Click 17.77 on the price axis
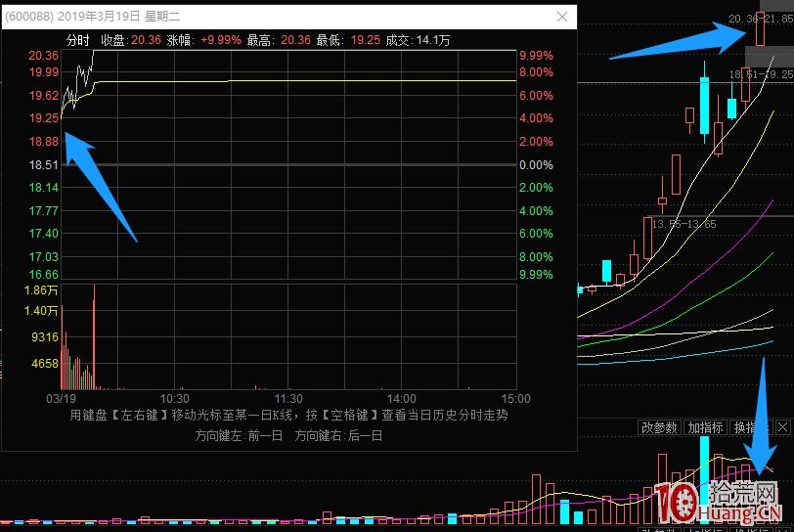 [44, 211]
